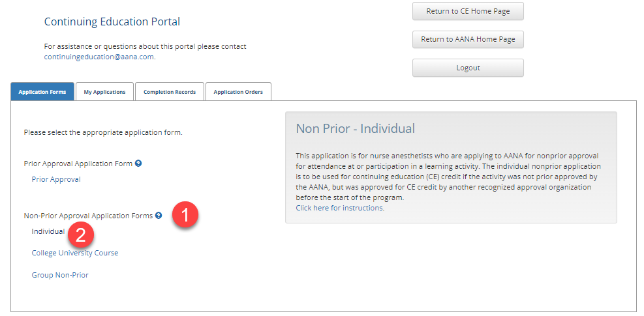Click the Continuing Education Portal heading
644x316 pixels.
pyautogui.click(x=112, y=22)
